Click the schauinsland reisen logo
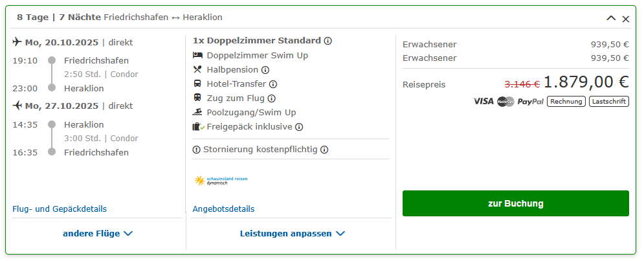644x261 pixels. point(221,181)
